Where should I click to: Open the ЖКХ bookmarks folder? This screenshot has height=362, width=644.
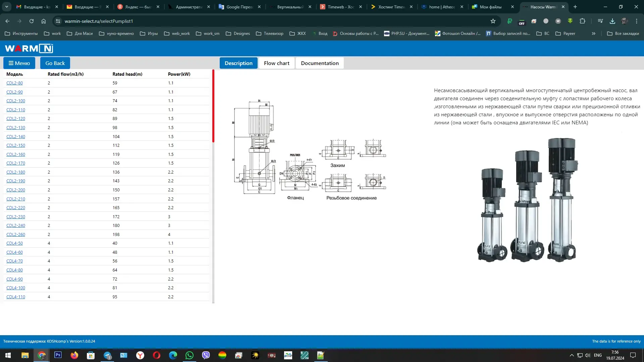click(298, 34)
